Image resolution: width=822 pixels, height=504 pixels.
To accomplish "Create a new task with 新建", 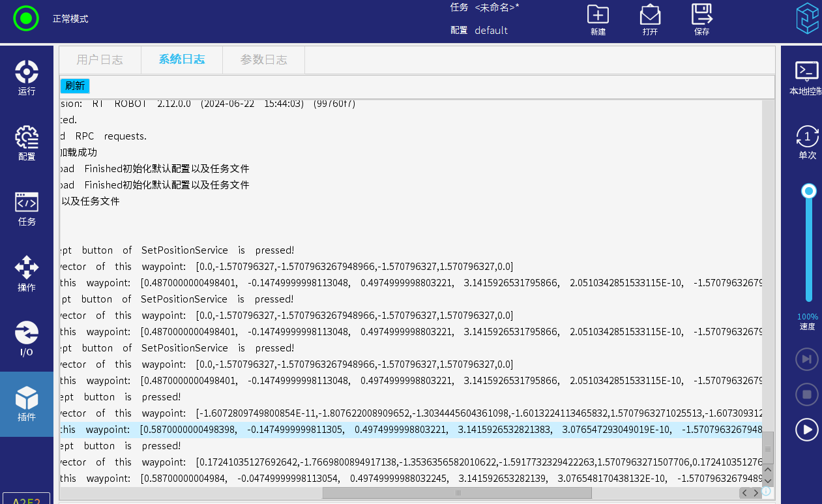I will 598,20.
